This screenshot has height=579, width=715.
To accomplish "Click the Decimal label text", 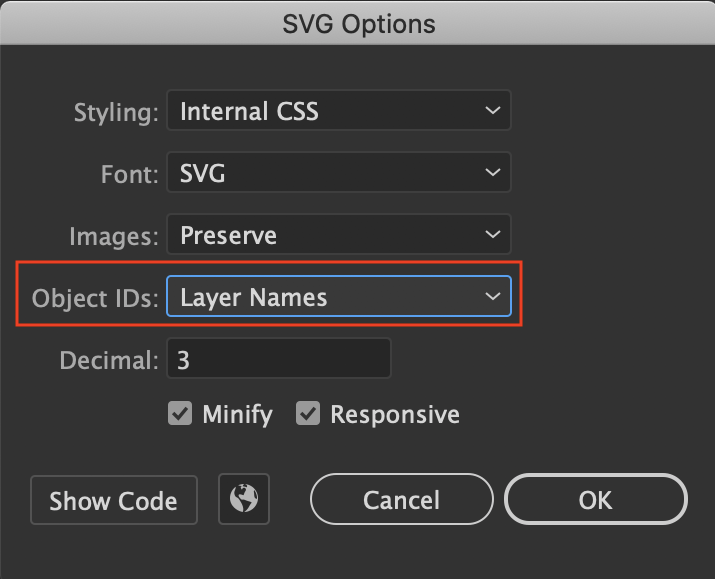I will coord(109,360).
